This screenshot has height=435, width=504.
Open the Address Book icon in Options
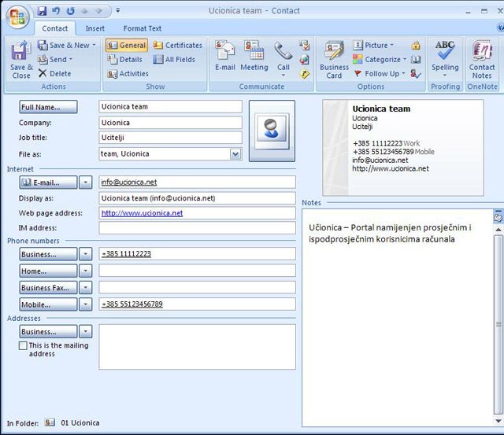click(416, 60)
